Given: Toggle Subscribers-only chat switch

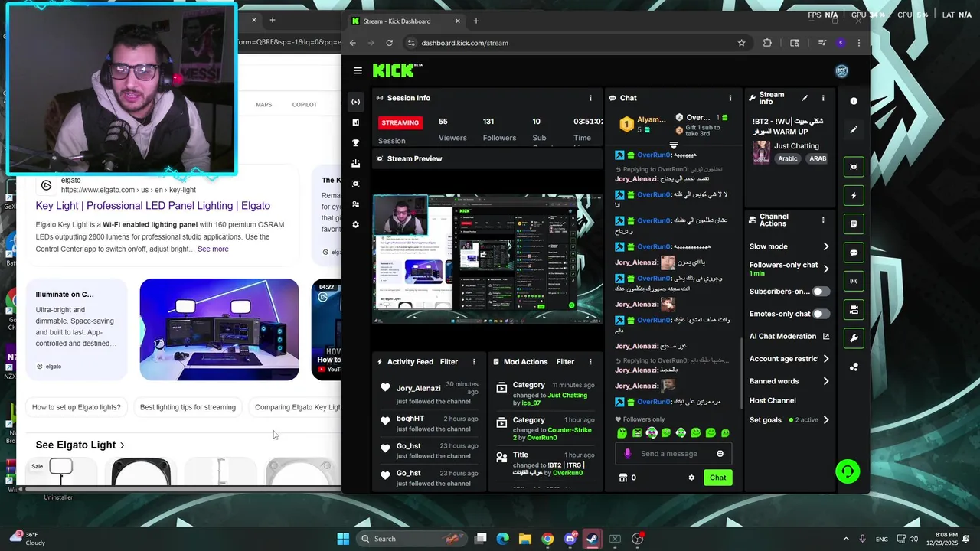Looking at the screenshot, I should click(x=821, y=292).
